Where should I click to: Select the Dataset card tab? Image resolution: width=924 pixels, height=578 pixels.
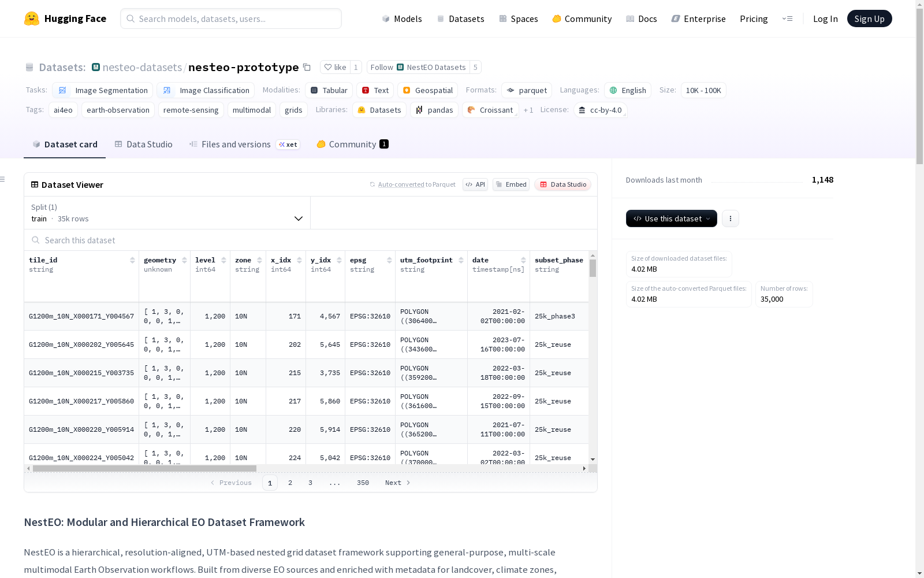(x=65, y=144)
